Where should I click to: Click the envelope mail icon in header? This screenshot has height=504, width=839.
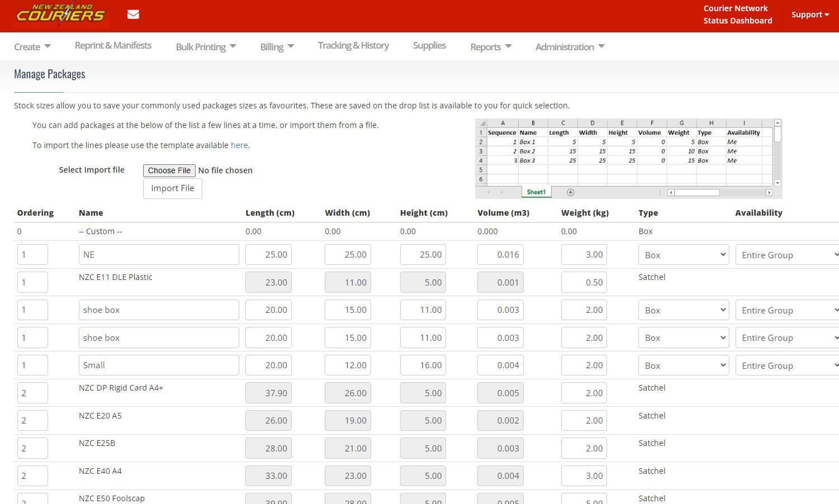(133, 15)
